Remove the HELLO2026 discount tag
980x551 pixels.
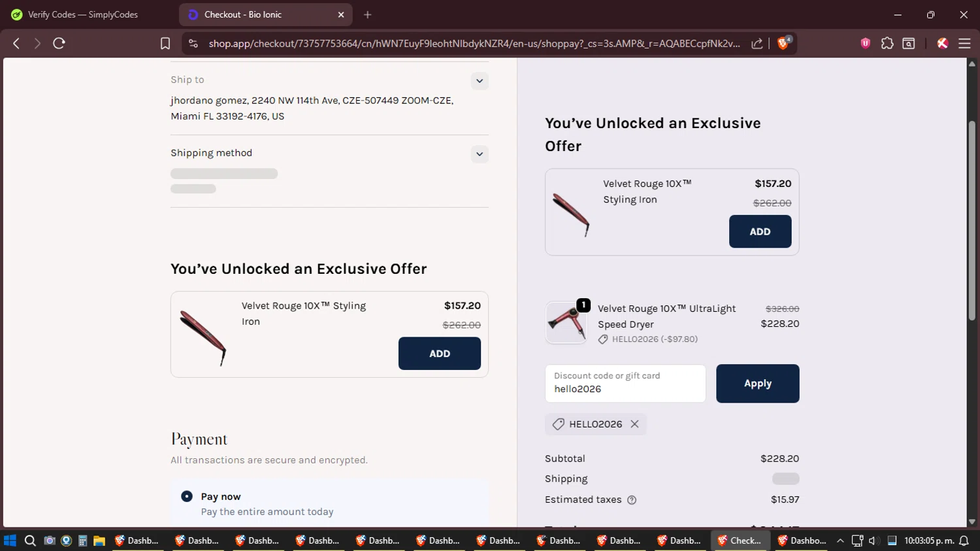click(634, 424)
